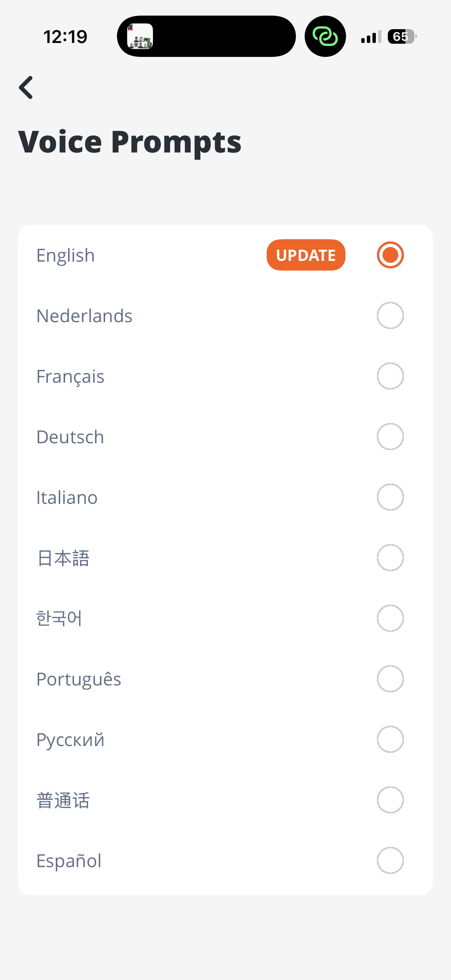Image resolution: width=451 pixels, height=980 pixels.
Task: Select the 日本語 radio button
Action: tap(390, 558)
